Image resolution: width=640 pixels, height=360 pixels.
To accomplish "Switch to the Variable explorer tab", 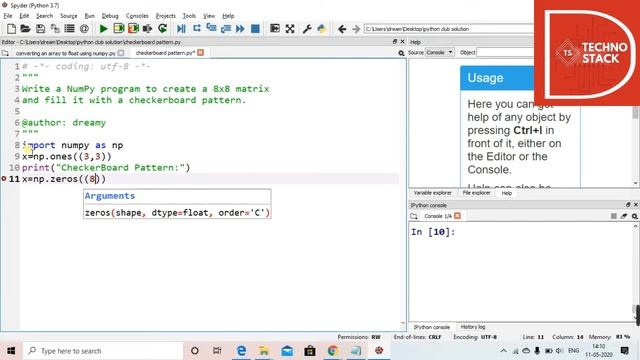I will click(433, 193).
